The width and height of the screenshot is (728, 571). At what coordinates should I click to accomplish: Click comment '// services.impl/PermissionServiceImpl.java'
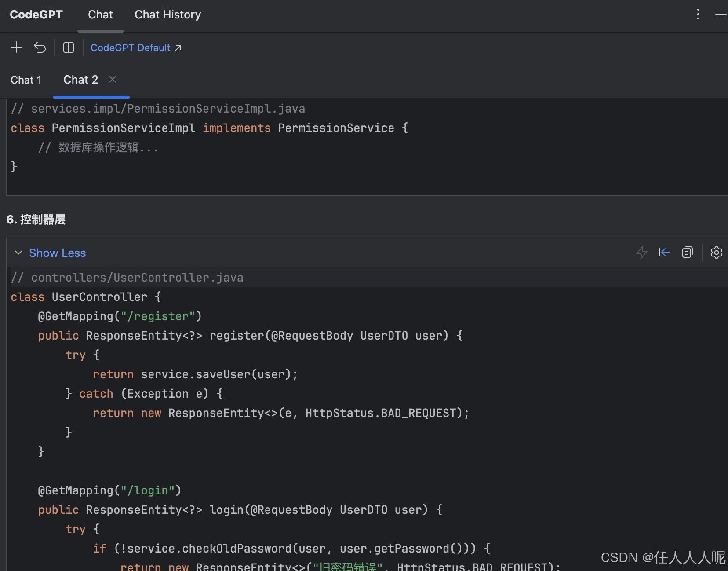[x=158, y=109]
